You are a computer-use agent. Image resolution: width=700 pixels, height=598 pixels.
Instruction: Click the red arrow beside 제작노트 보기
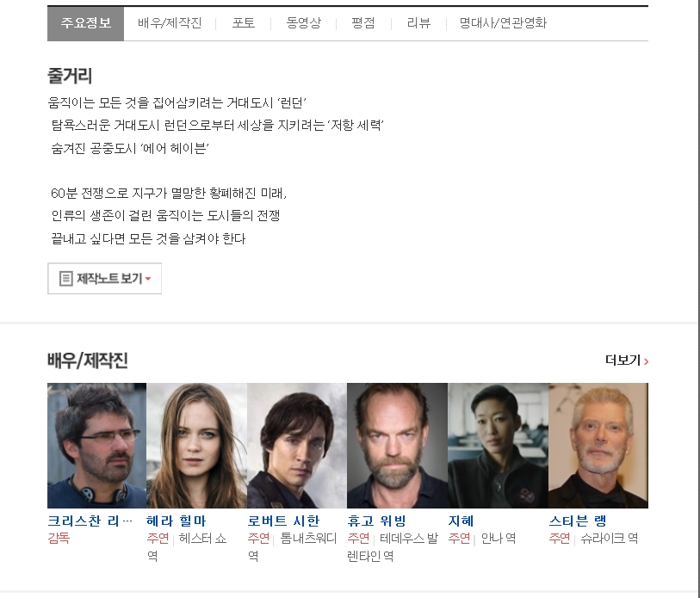(148, 280)
